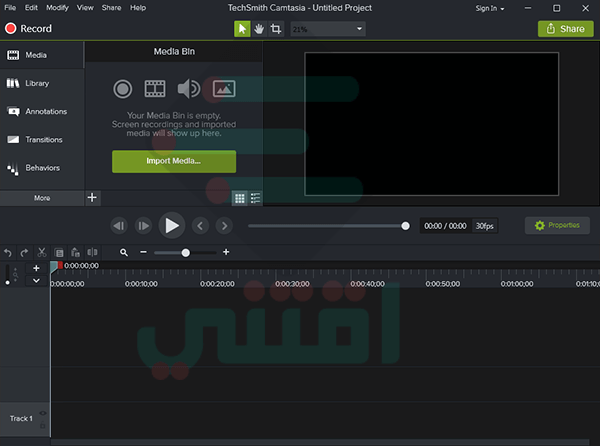Screen dimensions: 600x446
Task: Click the 30fps frame rate label
Action: pyautogui.click(x=484, y=226)
